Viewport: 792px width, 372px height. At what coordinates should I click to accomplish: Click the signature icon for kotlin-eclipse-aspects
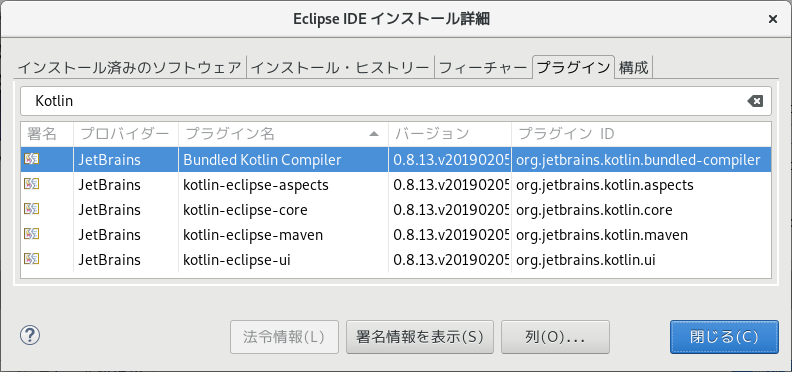[32, 184]
